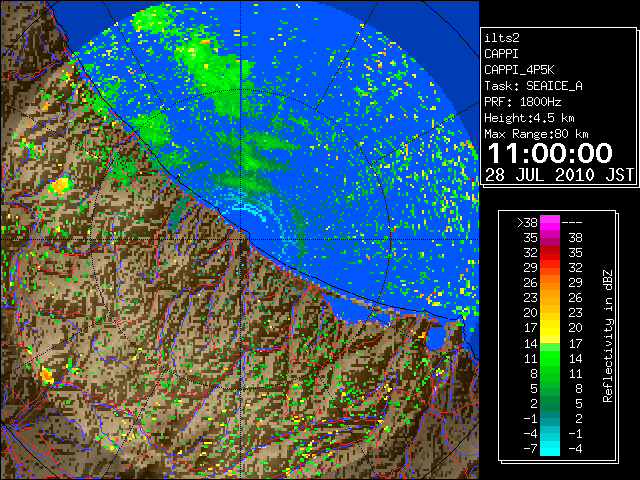
Task: Click the '---' legend label
Action: (x=572, y=222)
